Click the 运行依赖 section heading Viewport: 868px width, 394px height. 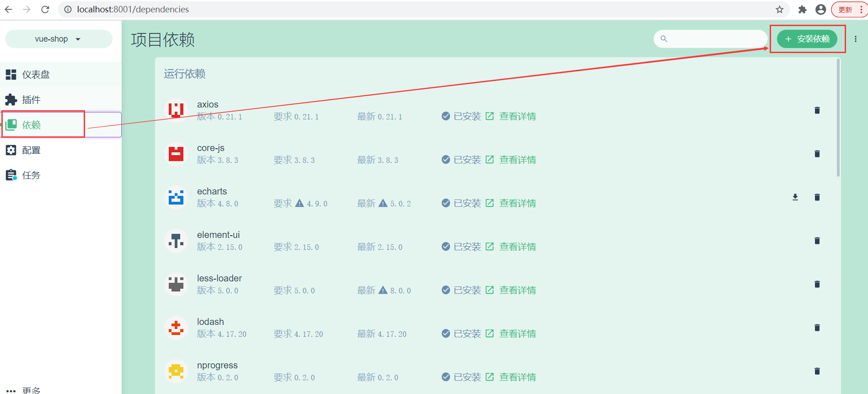pyautogui.click(x=184, y=74)
